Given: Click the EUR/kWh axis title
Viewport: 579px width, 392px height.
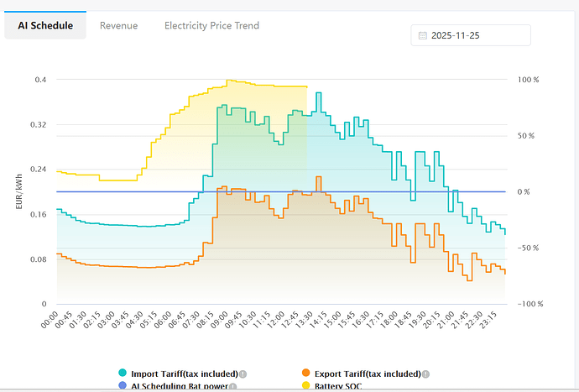Looking at the screenshot, I should [x=18, y=191].
